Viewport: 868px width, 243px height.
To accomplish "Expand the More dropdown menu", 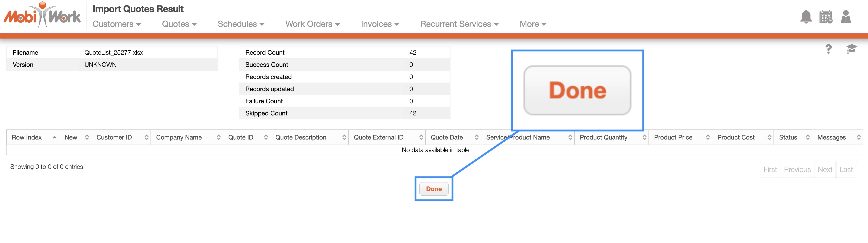I will [532, 24].
